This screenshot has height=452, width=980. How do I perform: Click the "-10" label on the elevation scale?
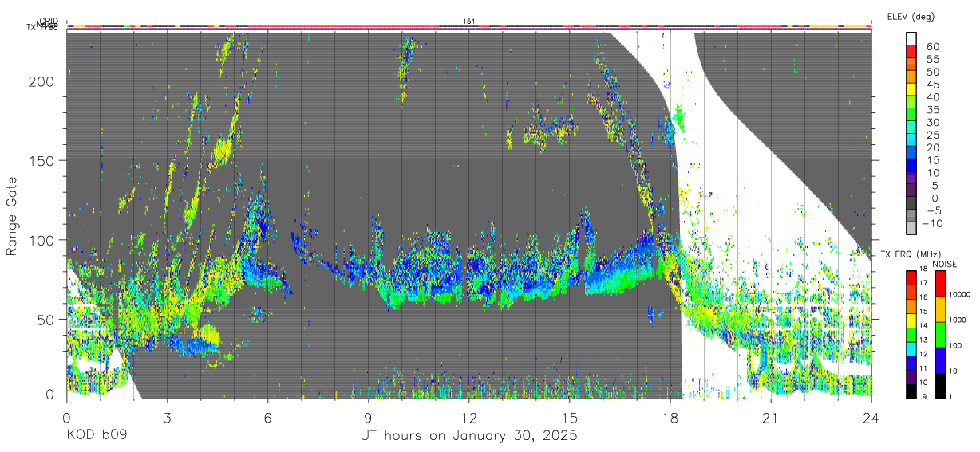[932, 224]
